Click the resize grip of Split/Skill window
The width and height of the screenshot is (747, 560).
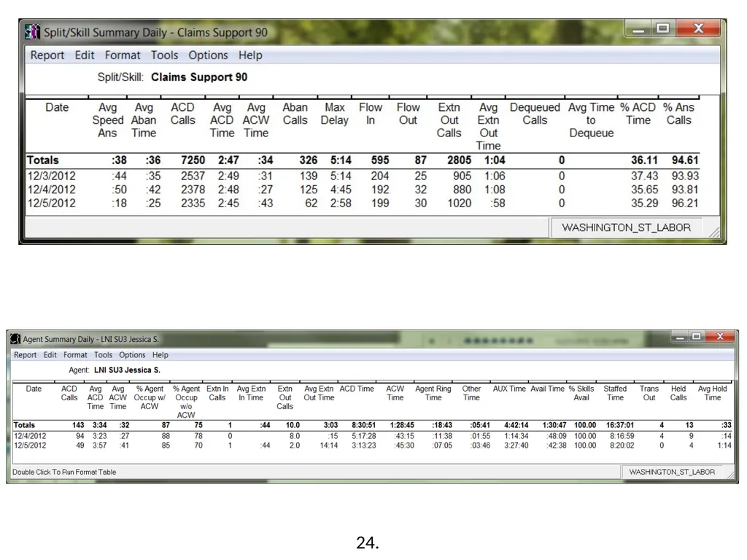(714, 231)
